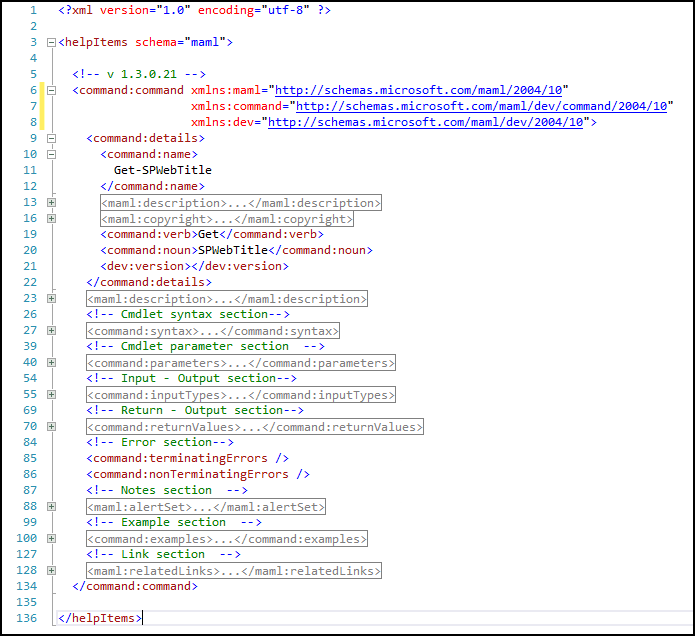Click the 'Notes section' comment

click(x=167, y=490)
